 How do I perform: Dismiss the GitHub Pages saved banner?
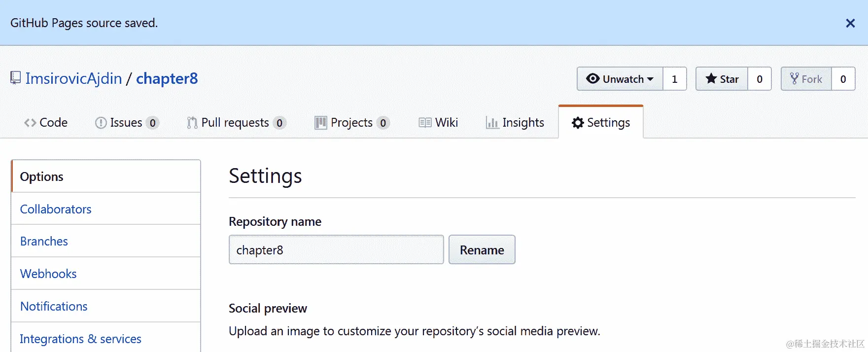coord(850,23)
